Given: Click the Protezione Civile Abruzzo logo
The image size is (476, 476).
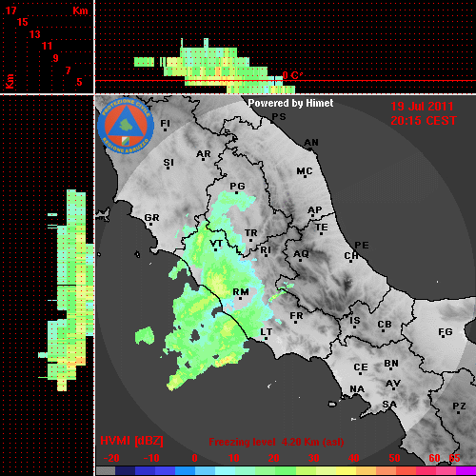Looking at the screenshot, I should point(126,126).
